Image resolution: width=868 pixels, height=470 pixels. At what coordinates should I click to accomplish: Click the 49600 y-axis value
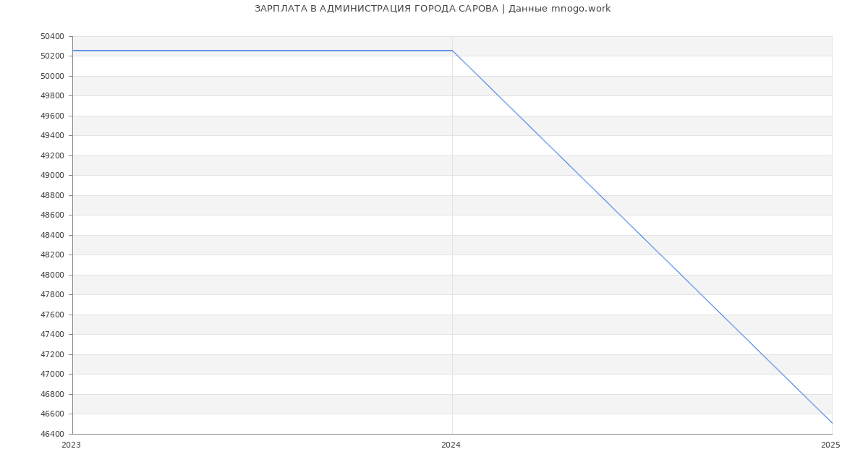click(52, 116)
